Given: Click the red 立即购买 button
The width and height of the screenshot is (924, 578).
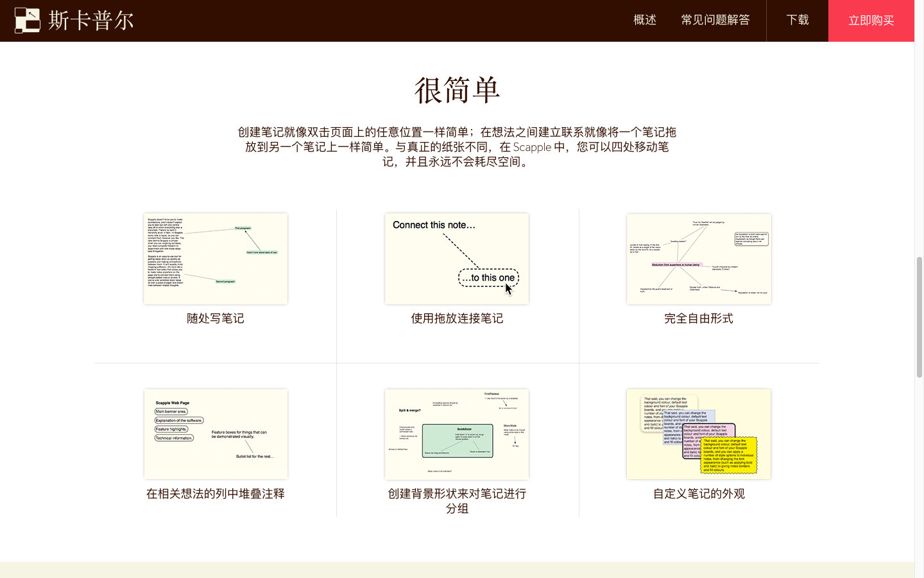Looking at the screenshot, I should (x=871, y=20).
